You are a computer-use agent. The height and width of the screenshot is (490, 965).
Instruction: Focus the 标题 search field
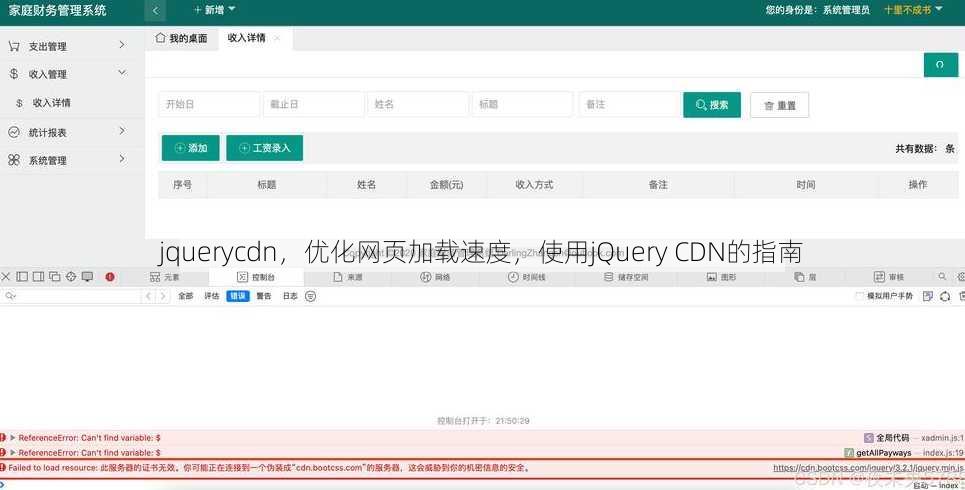(523, 105)
